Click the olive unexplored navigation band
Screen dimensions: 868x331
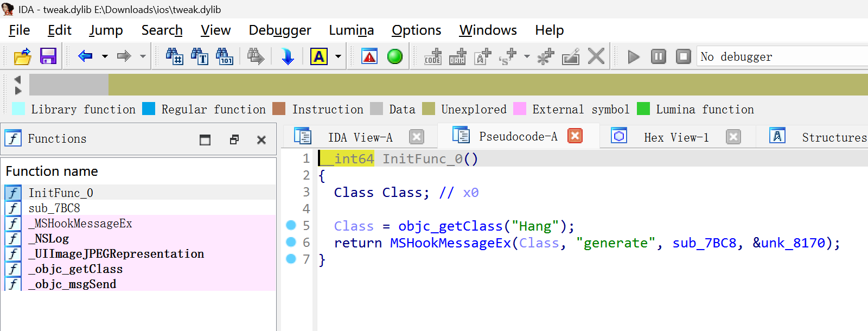[488, 85]
